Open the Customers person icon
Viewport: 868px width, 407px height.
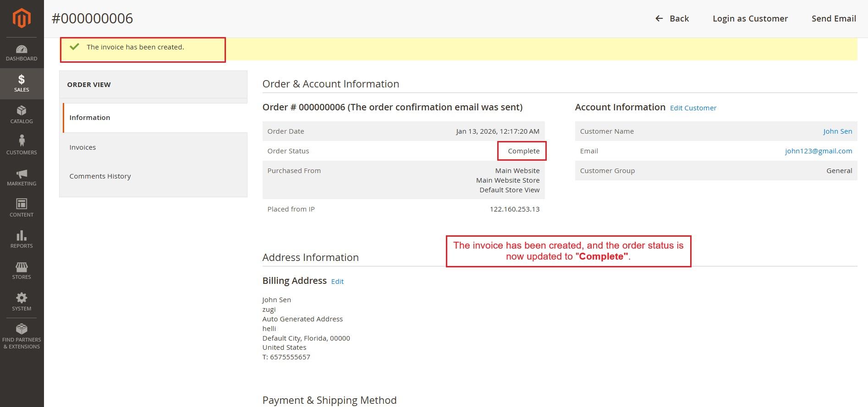22,141
